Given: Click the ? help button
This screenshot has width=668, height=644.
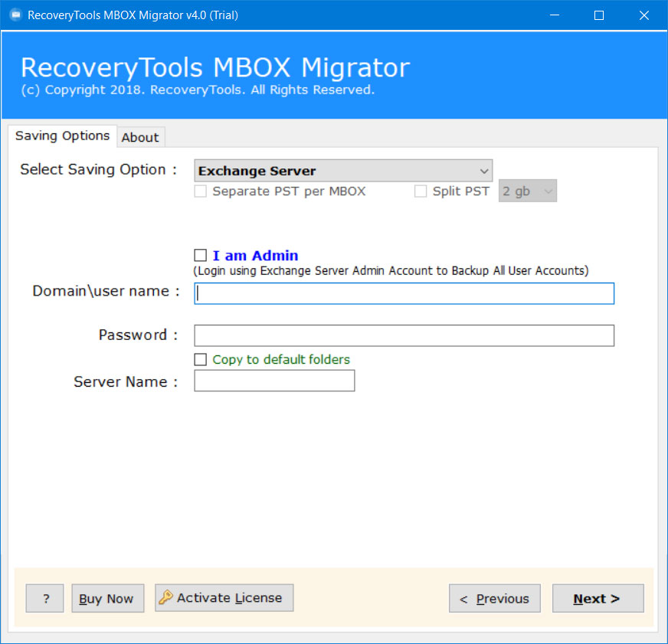Looking at the screenshot, I should click(44, 598).
